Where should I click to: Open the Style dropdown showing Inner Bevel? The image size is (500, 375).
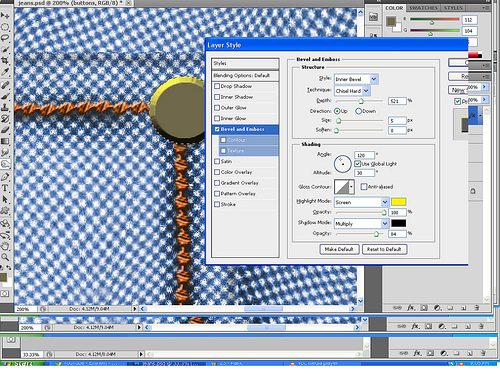pyautogui.click(x=356, y=79)
